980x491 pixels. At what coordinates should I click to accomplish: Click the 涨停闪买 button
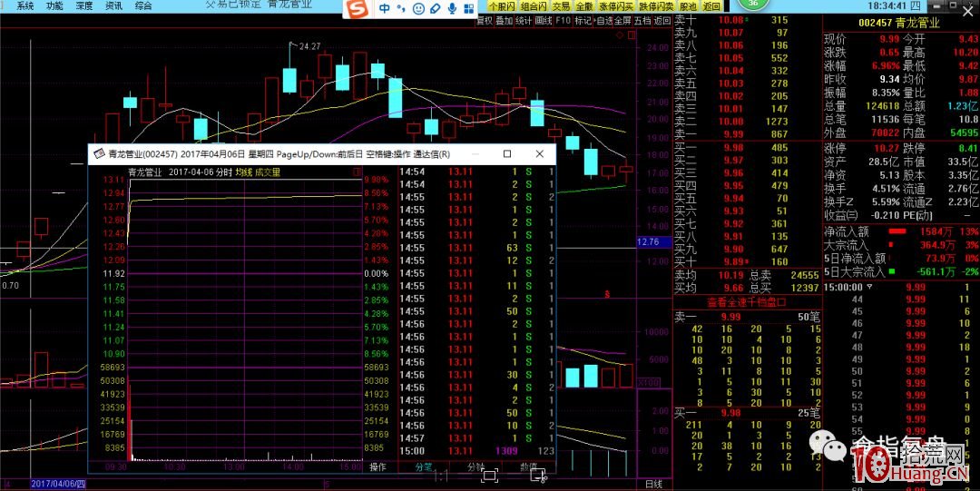tap(615, 5)
